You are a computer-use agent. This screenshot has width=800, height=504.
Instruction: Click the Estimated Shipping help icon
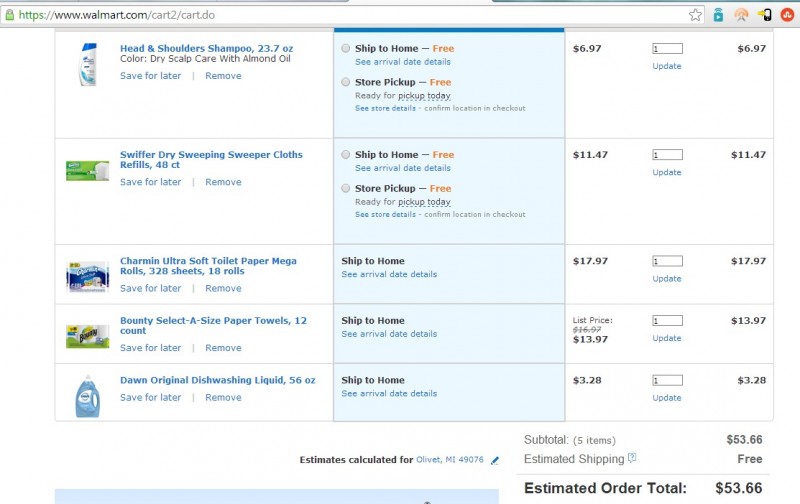pos(632,458)
